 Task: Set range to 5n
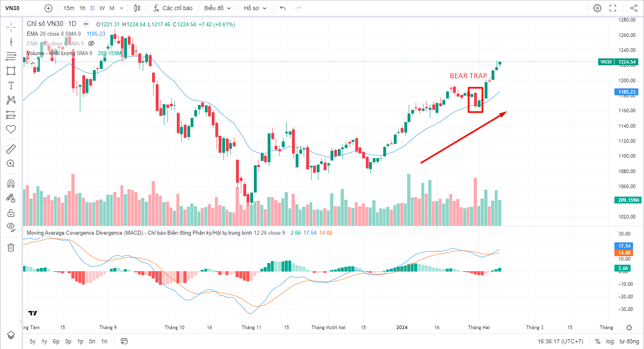[x=92, y=341]
